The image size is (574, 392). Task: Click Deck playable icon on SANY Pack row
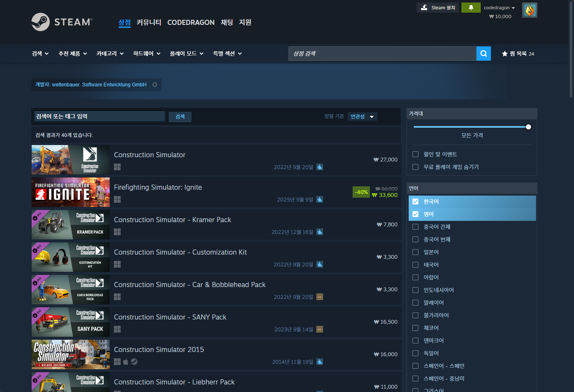[x=320, y=329]
